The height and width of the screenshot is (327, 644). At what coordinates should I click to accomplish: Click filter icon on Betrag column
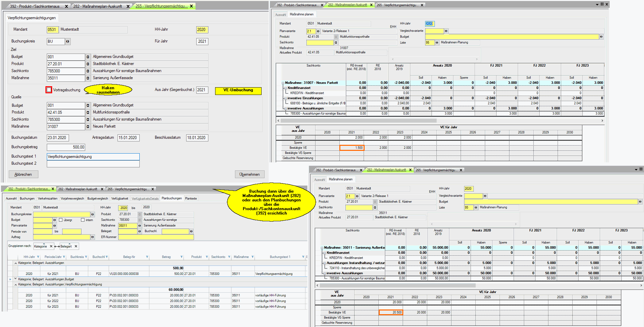coord(181,257)
